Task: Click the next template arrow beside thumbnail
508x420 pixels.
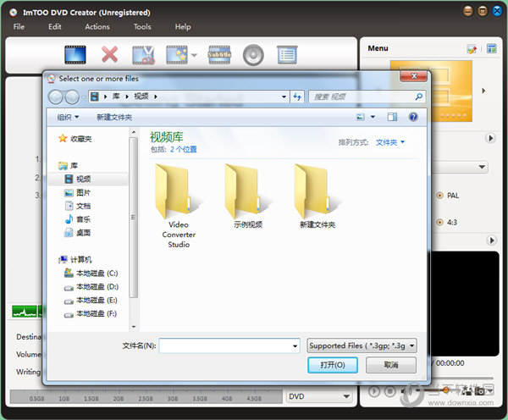Action: pos(483,91)
